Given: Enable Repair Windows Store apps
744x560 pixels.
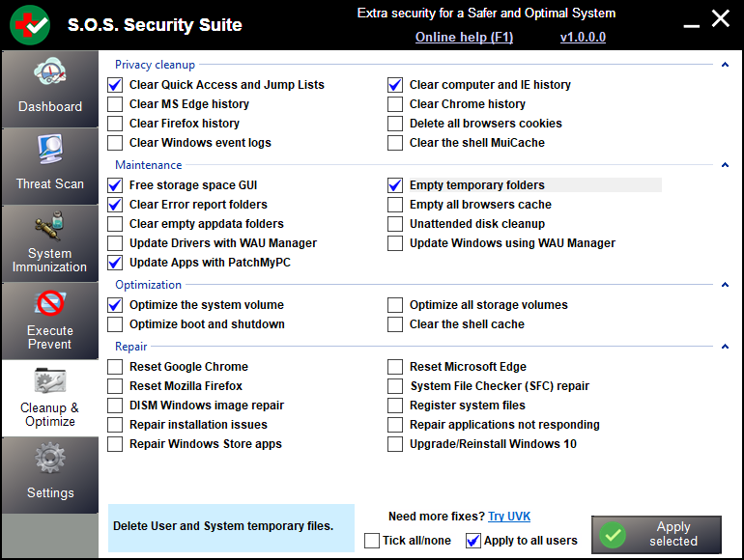Looking at the screenshot, I should tap(115, 444).
